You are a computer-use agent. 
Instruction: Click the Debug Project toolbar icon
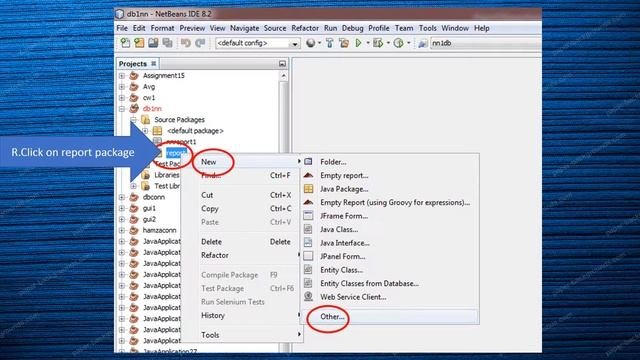click(378, 43)
